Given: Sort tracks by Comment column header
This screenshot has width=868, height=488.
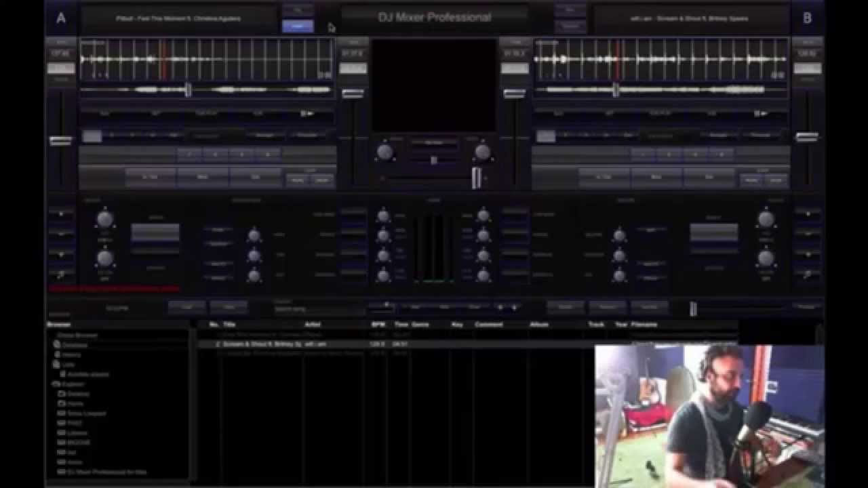Looking at the screenshot, I should [x=488, y=325].
